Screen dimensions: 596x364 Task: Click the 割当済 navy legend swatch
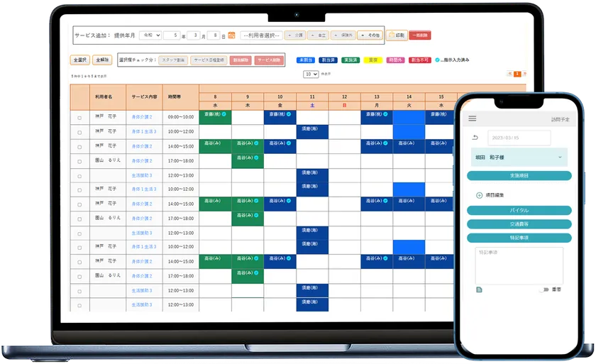point(328,60)
